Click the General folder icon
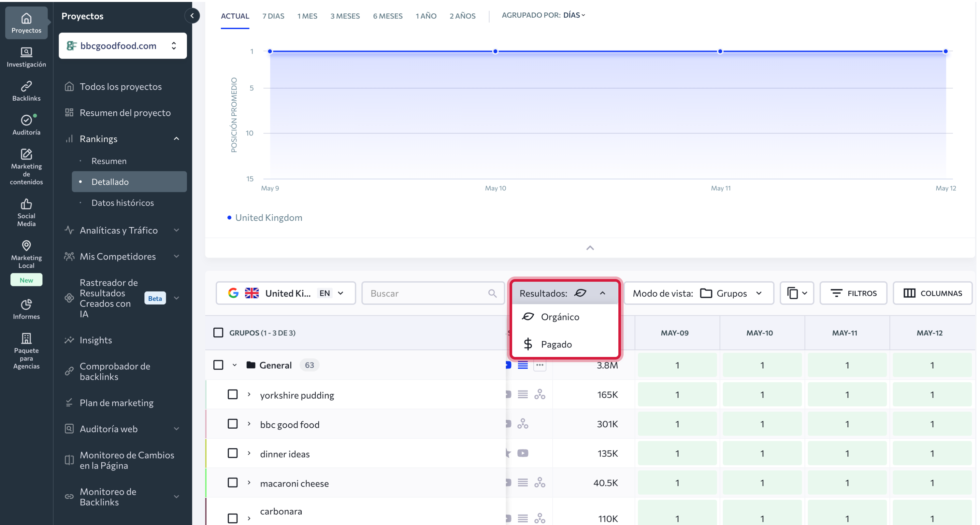 click(251, 365)
